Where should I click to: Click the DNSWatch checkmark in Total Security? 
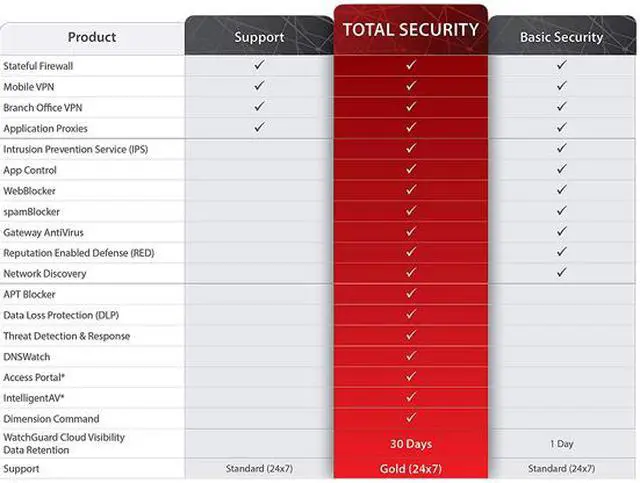pos(410,356)
